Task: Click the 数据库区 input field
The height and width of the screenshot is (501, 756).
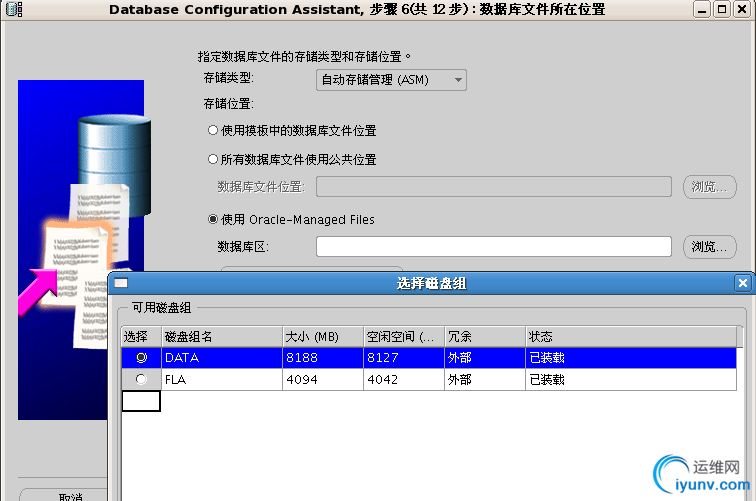Action: tap(494, 246)
